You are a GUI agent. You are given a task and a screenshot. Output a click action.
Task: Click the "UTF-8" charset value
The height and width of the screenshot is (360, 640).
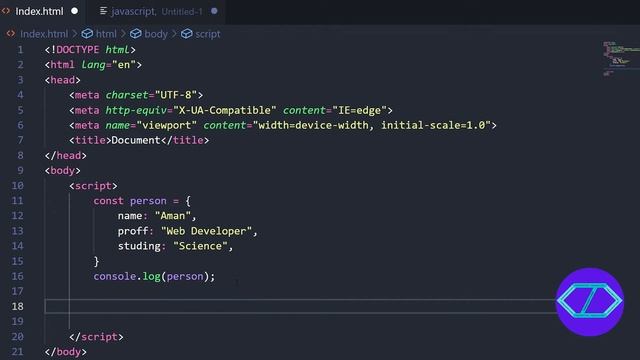[x=176, y=95]
